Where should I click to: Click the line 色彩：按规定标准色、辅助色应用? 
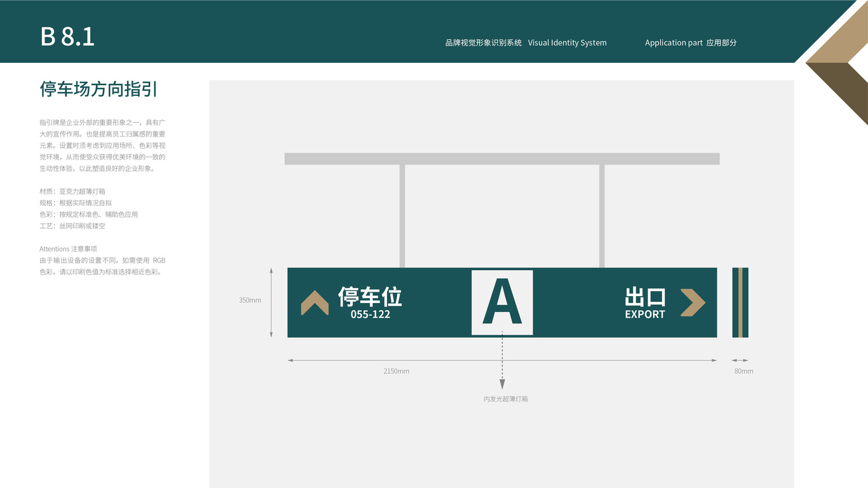[89, 214]
